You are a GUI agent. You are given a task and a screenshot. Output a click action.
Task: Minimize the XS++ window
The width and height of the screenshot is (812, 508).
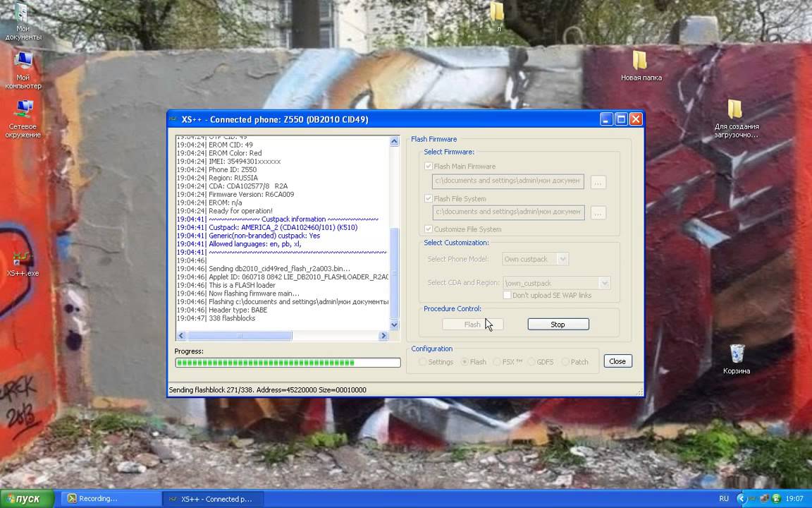point(606,119)
